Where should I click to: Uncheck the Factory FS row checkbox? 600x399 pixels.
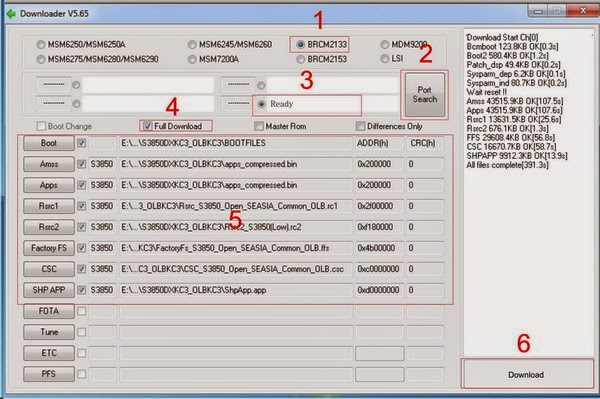click(82, 248)
